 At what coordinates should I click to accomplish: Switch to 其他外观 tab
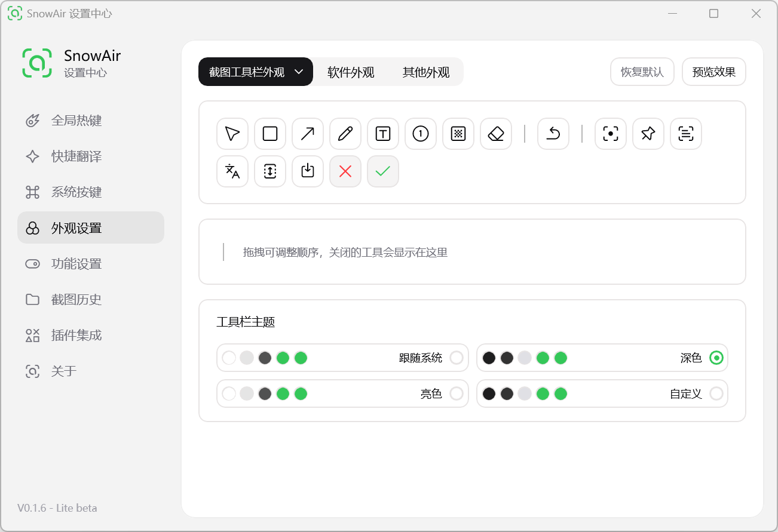tap(426, 72)
